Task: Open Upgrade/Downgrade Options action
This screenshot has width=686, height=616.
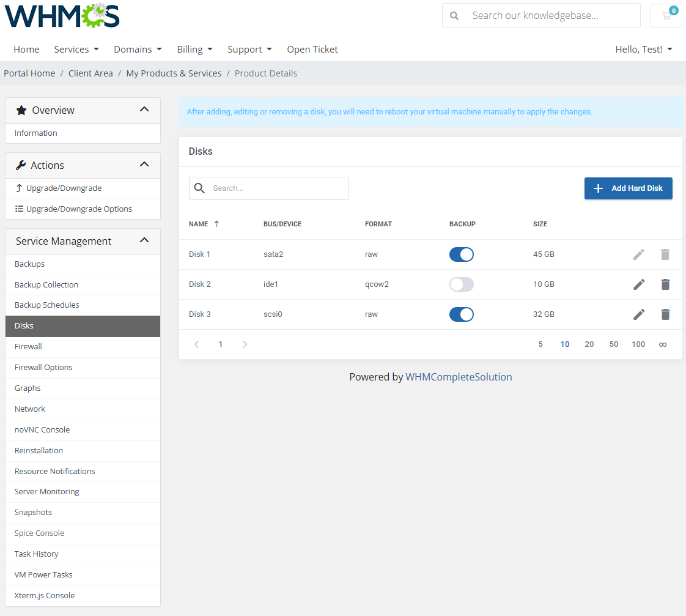Action: (x=83, y=209)
